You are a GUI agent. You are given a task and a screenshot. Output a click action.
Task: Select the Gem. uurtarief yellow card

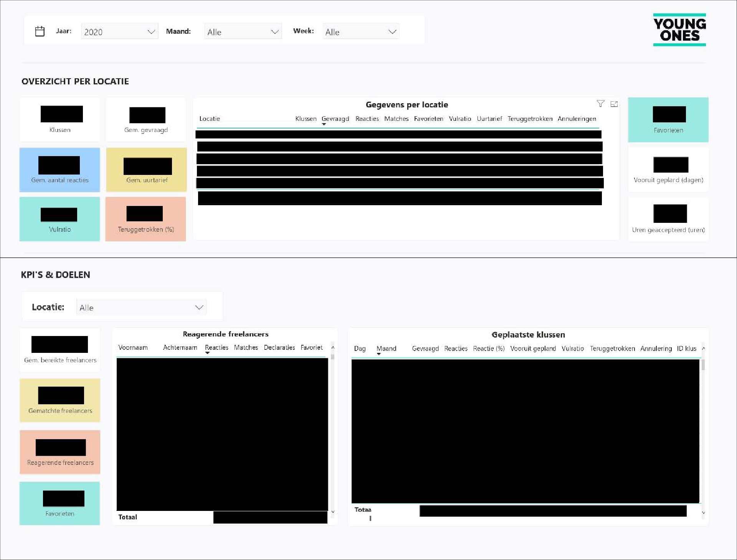pos(146,170)
